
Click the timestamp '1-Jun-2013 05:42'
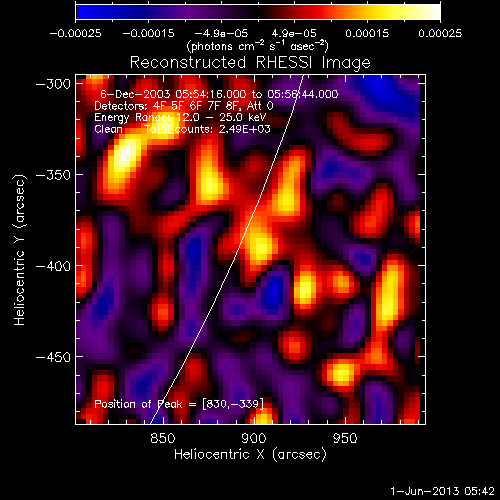[442, 491]
